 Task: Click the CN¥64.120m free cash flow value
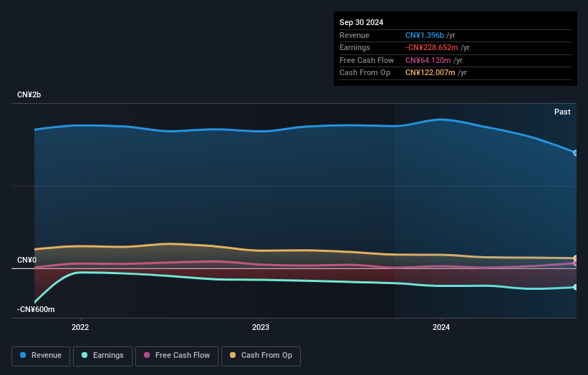(428, 60)
